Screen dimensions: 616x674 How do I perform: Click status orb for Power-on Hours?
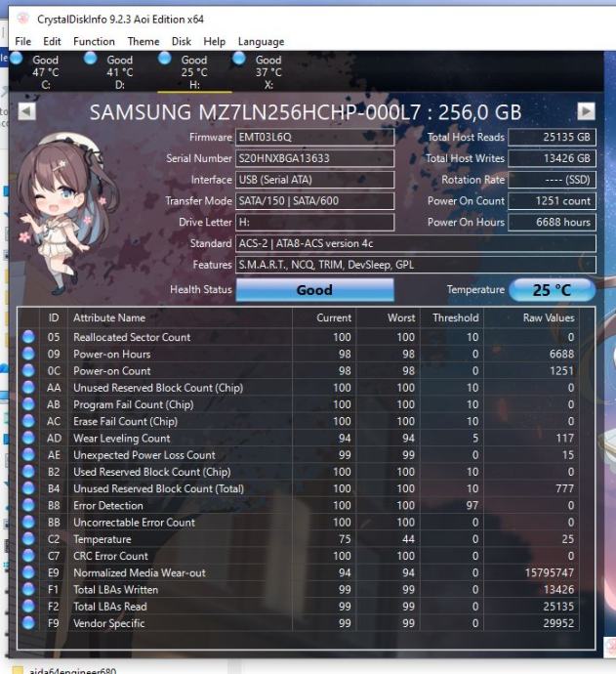coord(28,354)
